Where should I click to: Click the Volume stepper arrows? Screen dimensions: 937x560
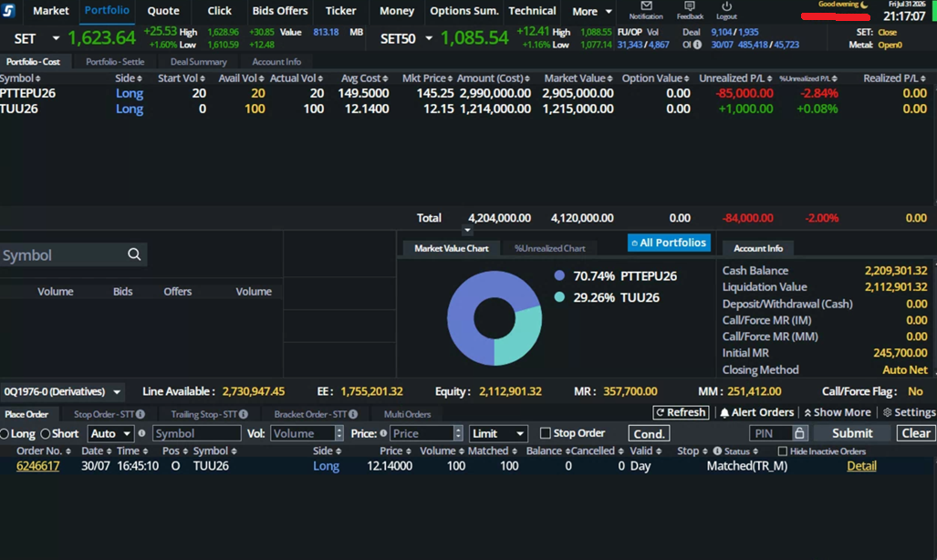338,433
